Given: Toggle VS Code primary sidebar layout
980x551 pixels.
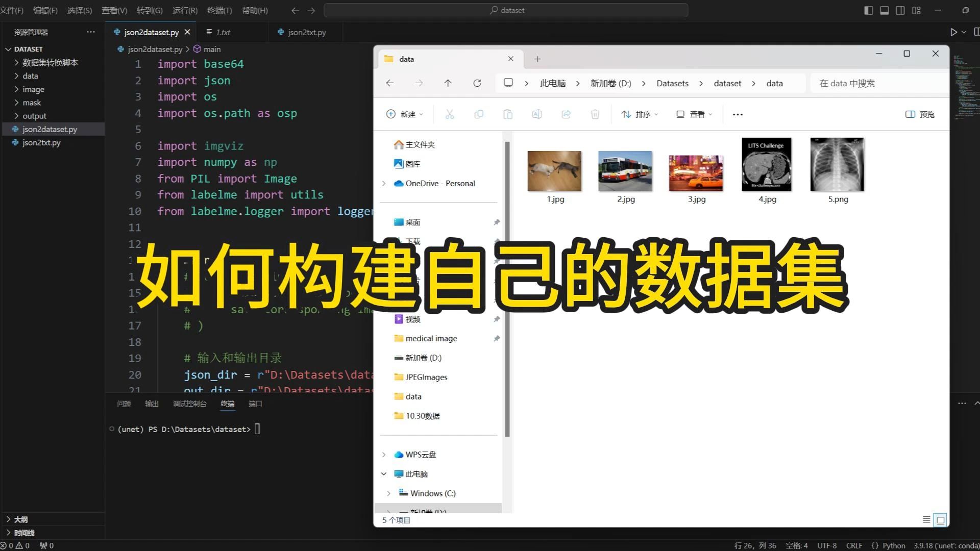Looking at the screenshot, I should [x=868, y=10].
